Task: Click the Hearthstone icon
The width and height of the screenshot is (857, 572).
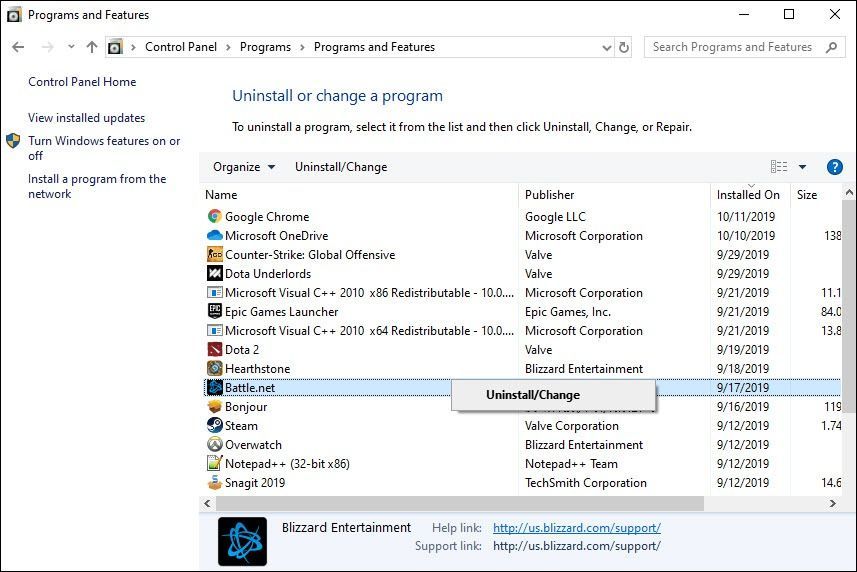Action: pos(215,368)
